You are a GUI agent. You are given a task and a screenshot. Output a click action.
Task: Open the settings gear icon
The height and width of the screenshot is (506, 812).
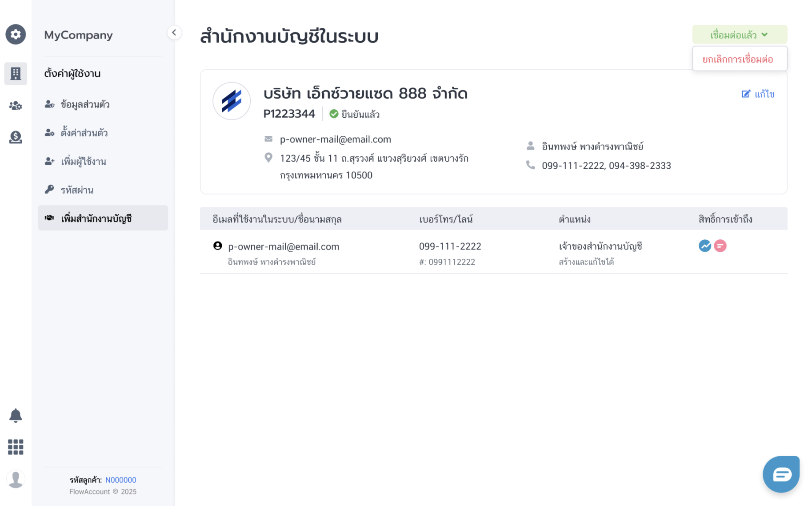coord(15,34)
